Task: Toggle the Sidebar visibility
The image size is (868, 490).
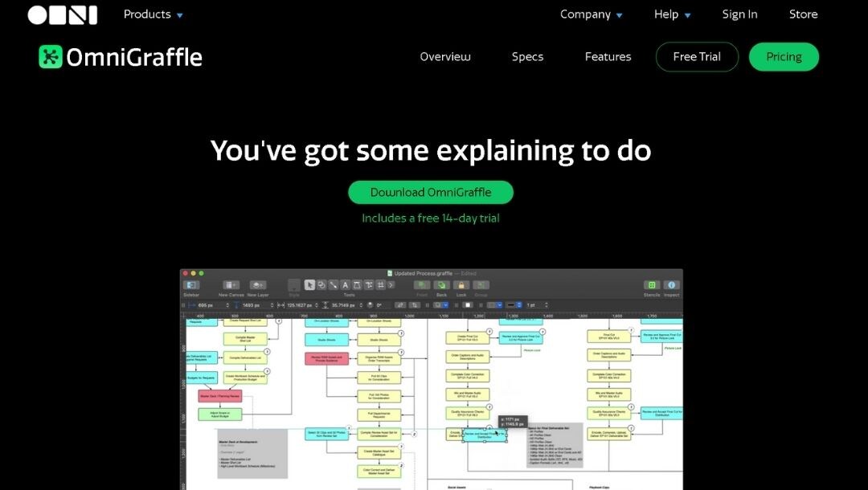Action: coord(190,285)
